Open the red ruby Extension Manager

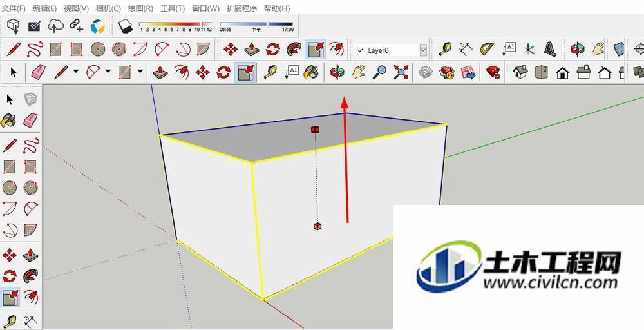493,73
